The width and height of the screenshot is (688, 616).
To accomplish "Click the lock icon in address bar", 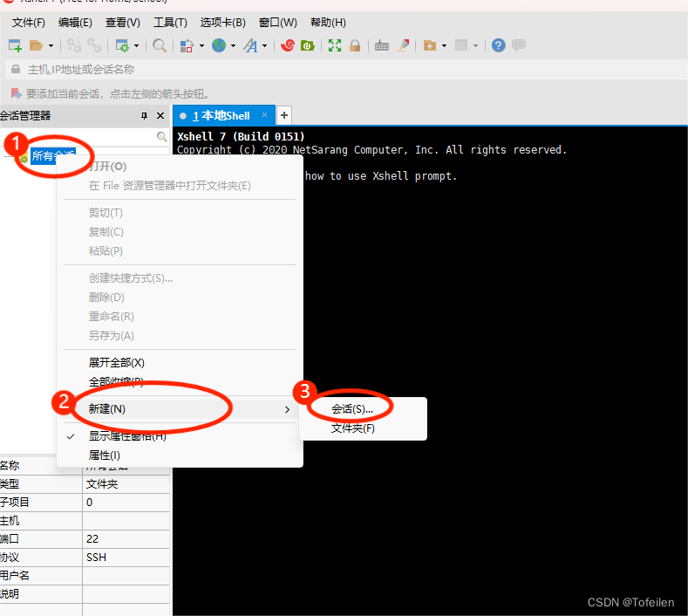I will [x=16, y=70].
